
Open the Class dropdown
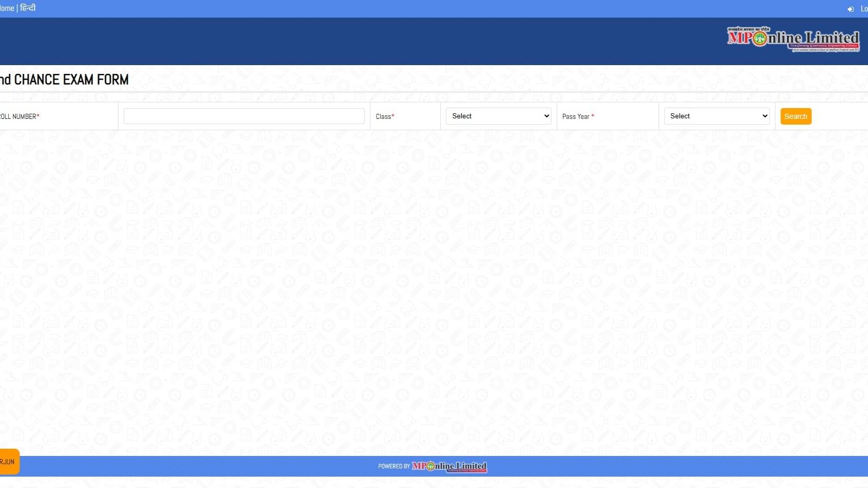pos(498,116)
